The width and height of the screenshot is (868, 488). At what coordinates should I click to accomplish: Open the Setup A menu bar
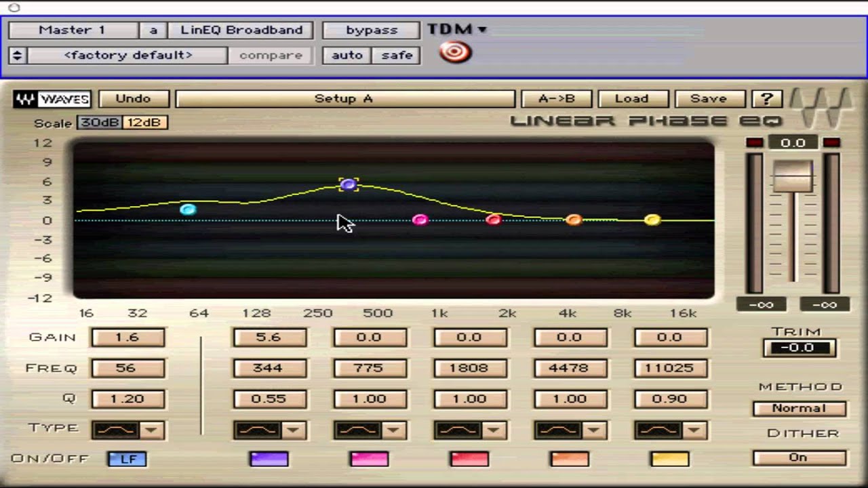point(344,99)
